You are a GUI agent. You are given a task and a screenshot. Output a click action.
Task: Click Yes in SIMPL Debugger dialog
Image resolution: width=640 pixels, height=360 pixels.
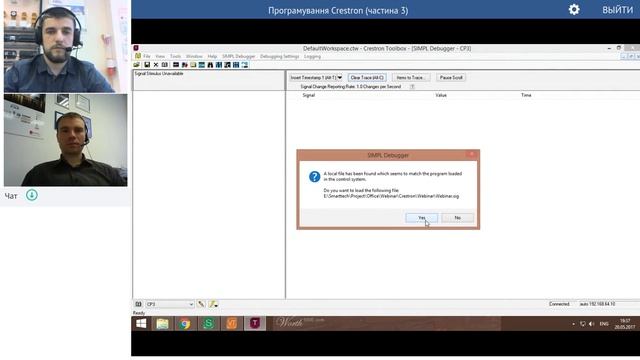(422, 218)
